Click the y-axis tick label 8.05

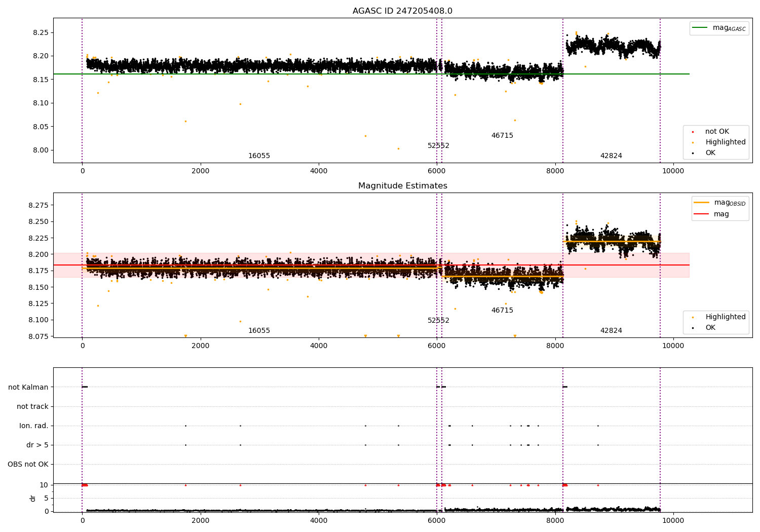coord(40,127)
